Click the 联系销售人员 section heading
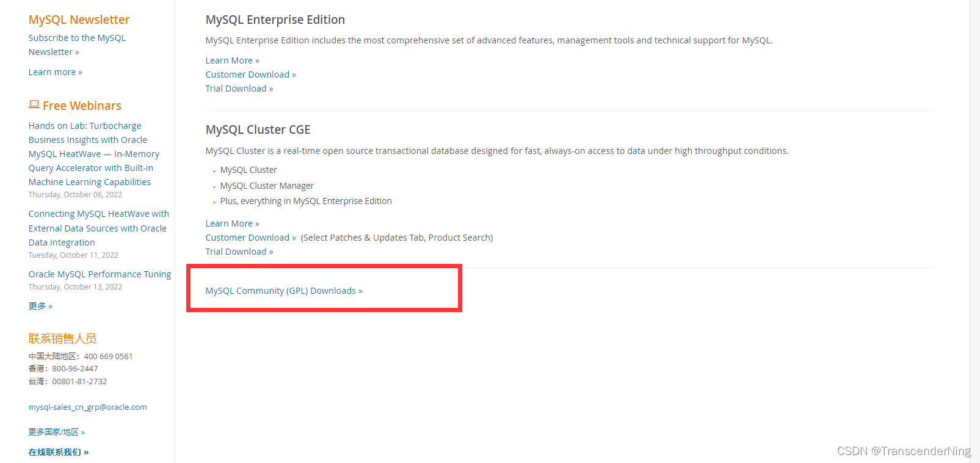This screenshot has height=463, width=980. point(63,338)
